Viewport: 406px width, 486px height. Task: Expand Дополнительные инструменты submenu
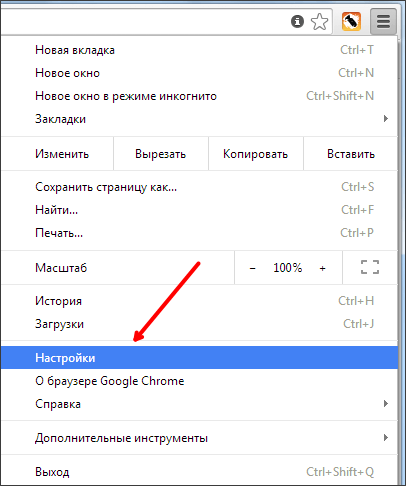tap(199, 438)
